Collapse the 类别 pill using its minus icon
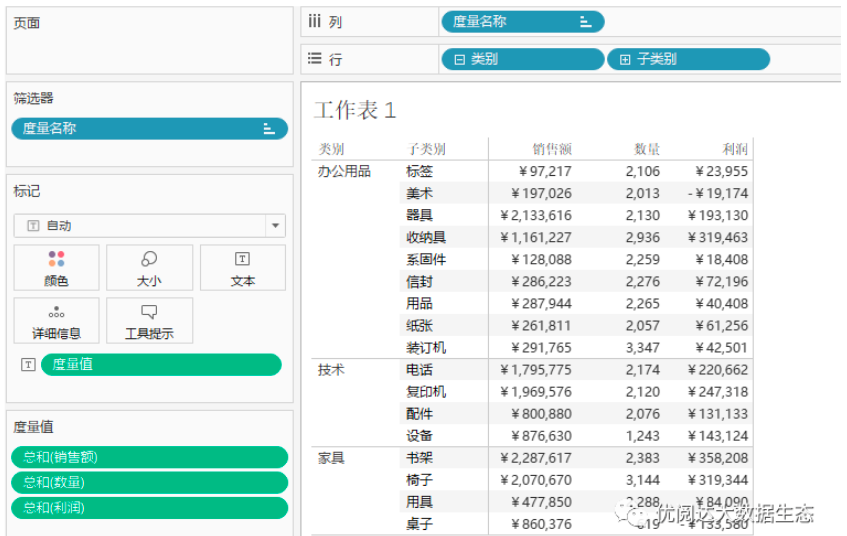The height and width of the screenshot is (536, 847). click(x=459, y=59)
